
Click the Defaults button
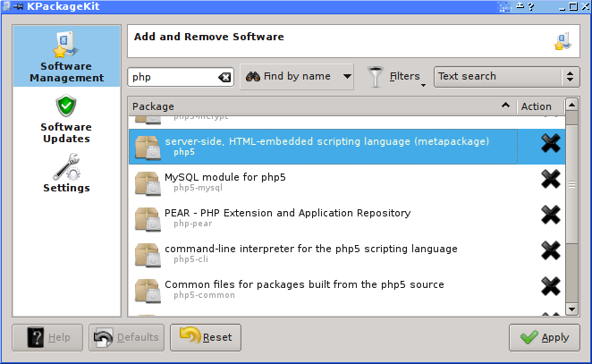126,337
